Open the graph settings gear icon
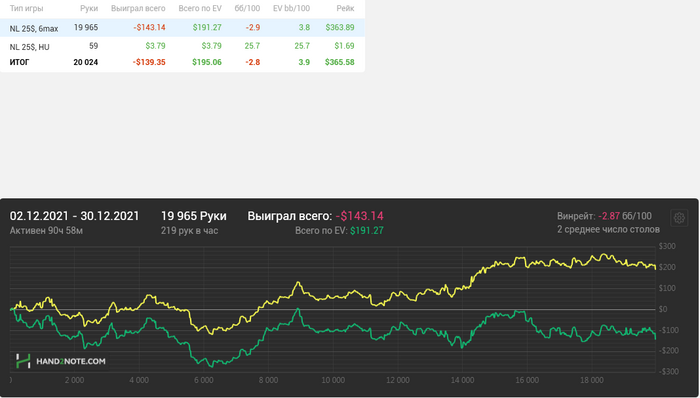The width and height of the screenshot is (700, 398). point(679,218)
